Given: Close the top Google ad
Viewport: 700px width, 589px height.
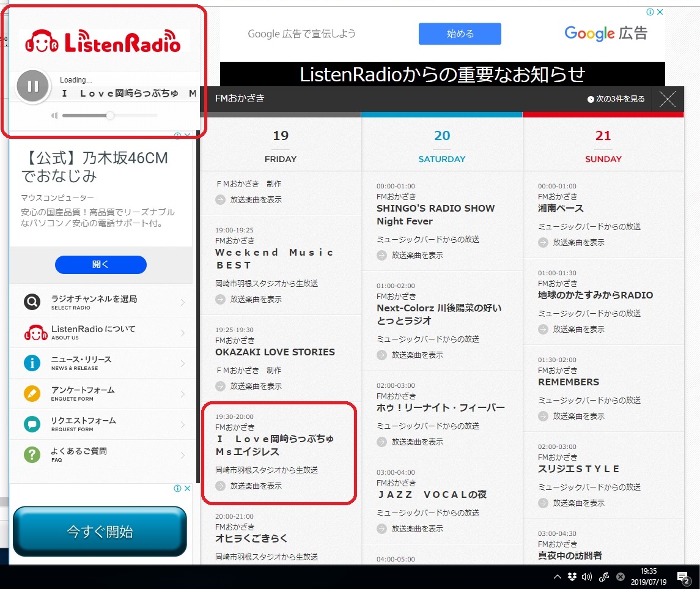Looking at the screenshot, I should click(660, 12).
